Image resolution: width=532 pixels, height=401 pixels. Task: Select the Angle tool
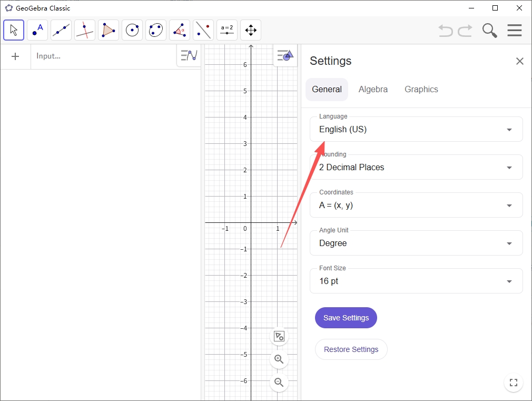(180, 30)
